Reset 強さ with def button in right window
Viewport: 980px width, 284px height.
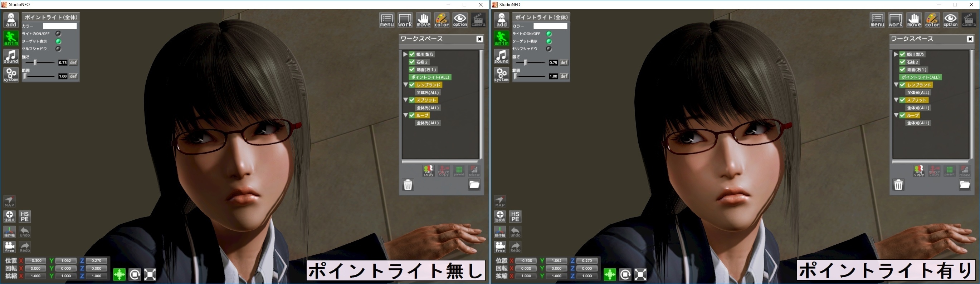(x=564, y=63)
